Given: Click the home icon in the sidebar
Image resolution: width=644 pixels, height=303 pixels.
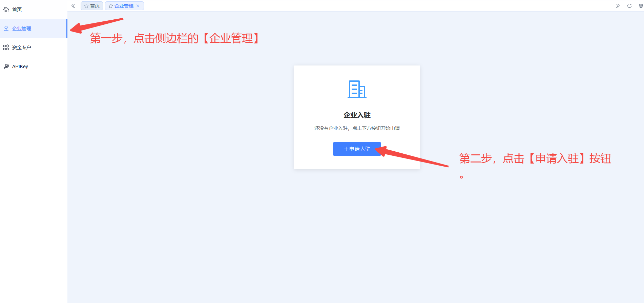Looking at the screenshot, I should (x=6, y=10).
